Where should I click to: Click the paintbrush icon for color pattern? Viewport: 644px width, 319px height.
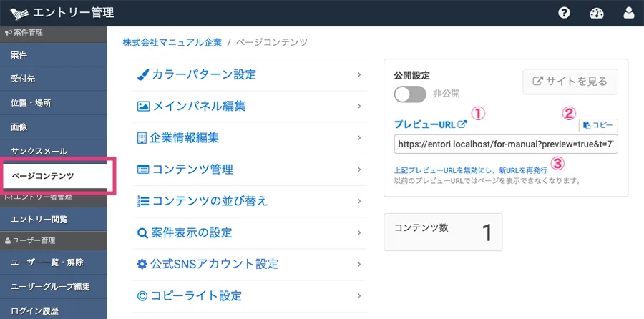(142, 74)
